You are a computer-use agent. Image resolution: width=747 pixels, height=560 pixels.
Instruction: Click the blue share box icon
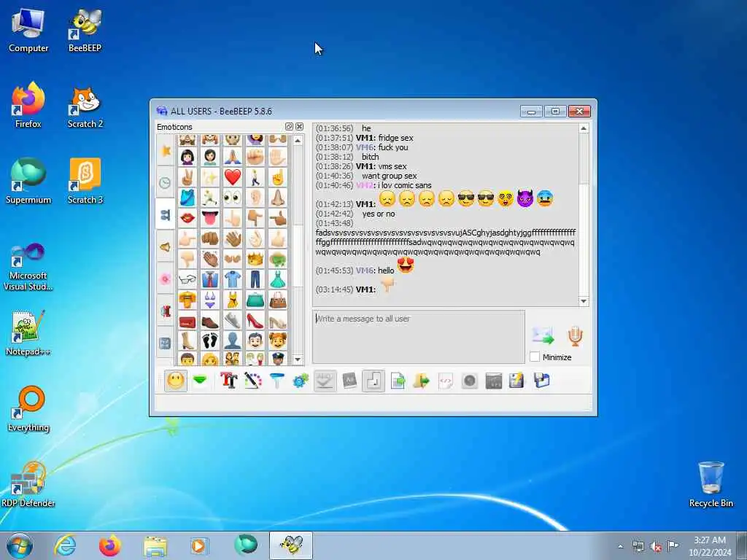(542, 381)
